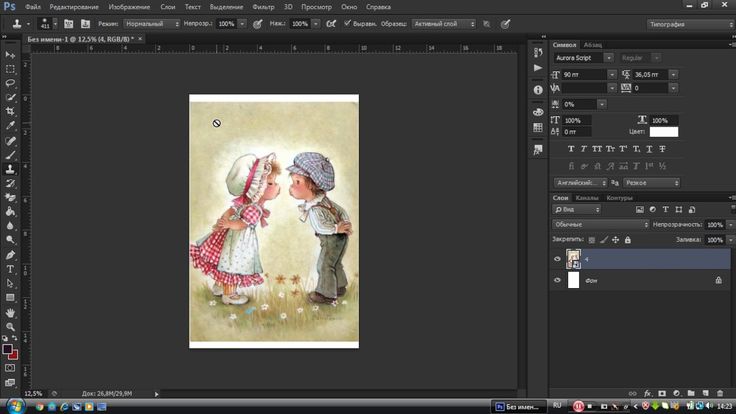Open the Clone Source panel button
736x414 pixels.
pyautogui.click(x=85, y=24)
